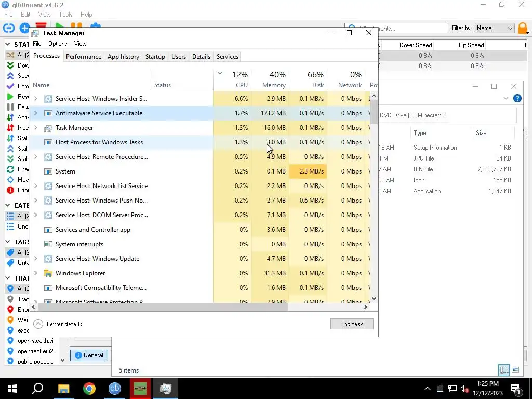The width and height of the screenshot is (532, 399).
Task: Open Task Manager View menu
Action: pos(80,44)
